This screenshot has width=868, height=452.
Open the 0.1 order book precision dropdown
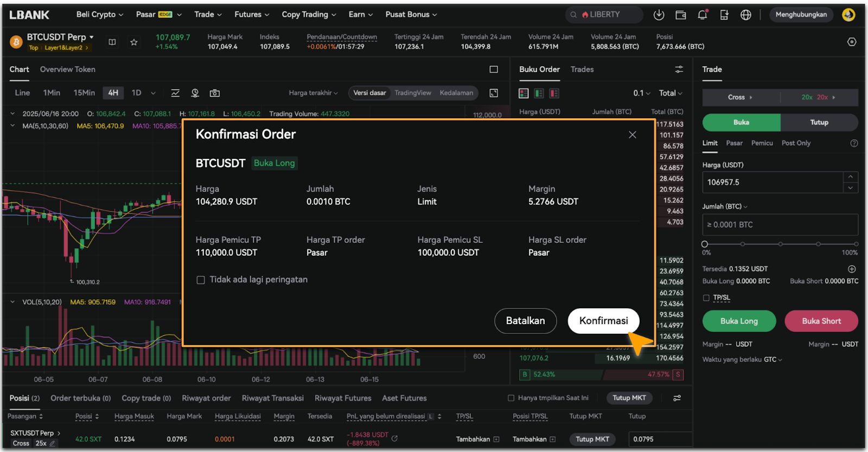641,93
